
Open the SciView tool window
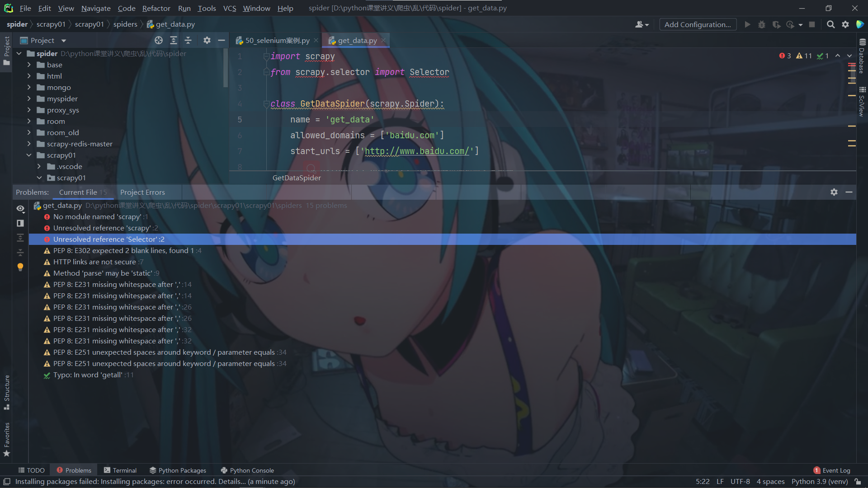coord(862,102)
